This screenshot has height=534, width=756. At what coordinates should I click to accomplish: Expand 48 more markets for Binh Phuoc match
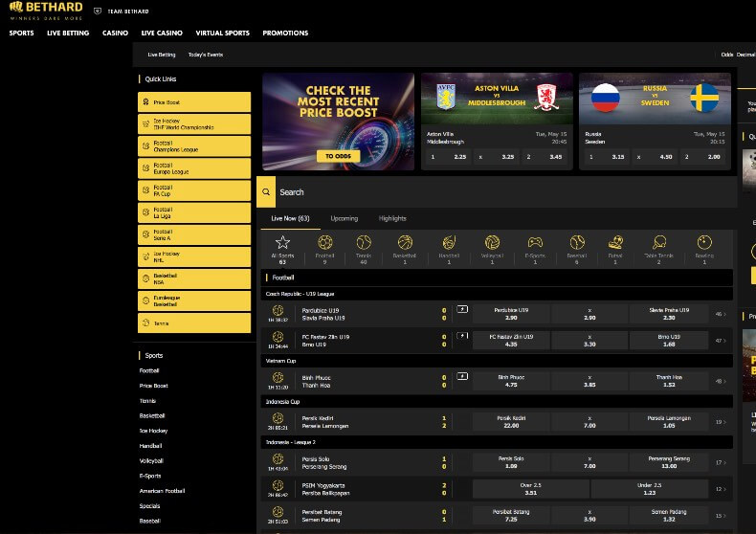[721, 381]
